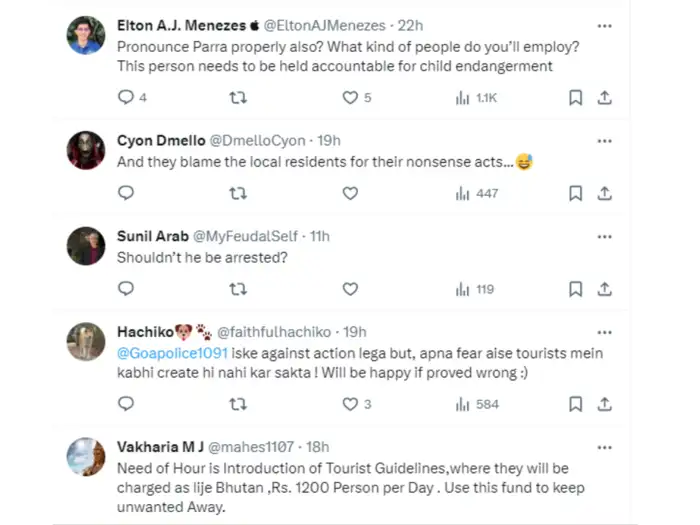
Task: View analytics for Hachiko's tweet showing 584
Action: point(477,404)
